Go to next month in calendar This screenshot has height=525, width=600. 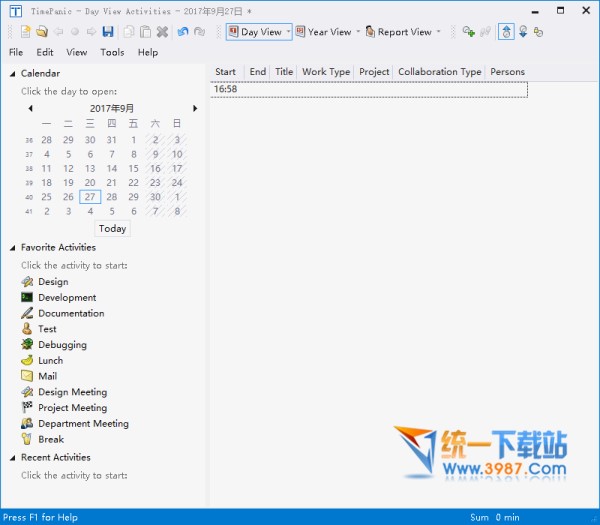click(195, 108)
